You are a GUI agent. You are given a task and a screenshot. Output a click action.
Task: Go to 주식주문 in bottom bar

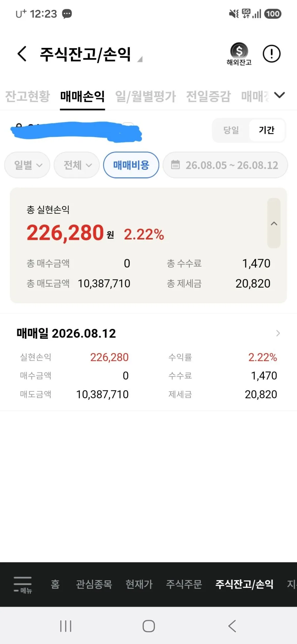tap(184, 584)
